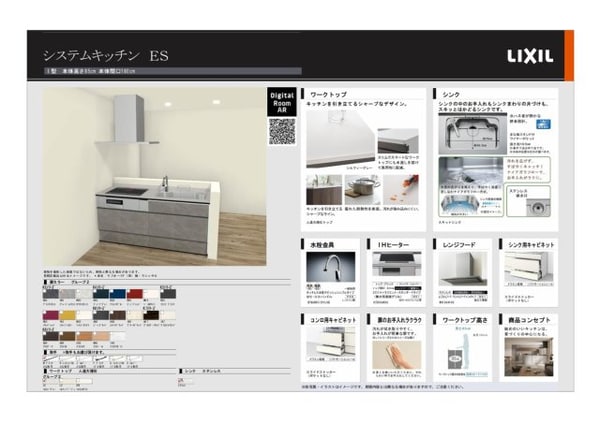600x423 pixels.
Task: Open the large white worktop photo
Action: [341, 139]
